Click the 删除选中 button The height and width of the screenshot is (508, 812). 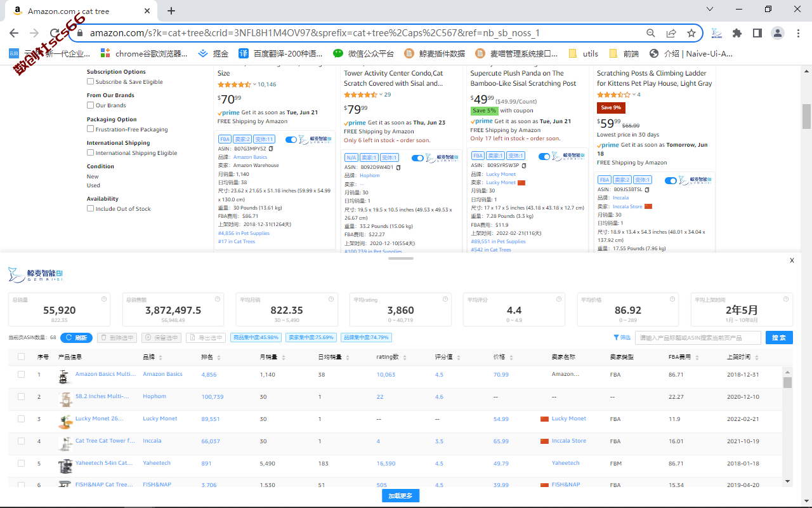[x=117, y=338]
